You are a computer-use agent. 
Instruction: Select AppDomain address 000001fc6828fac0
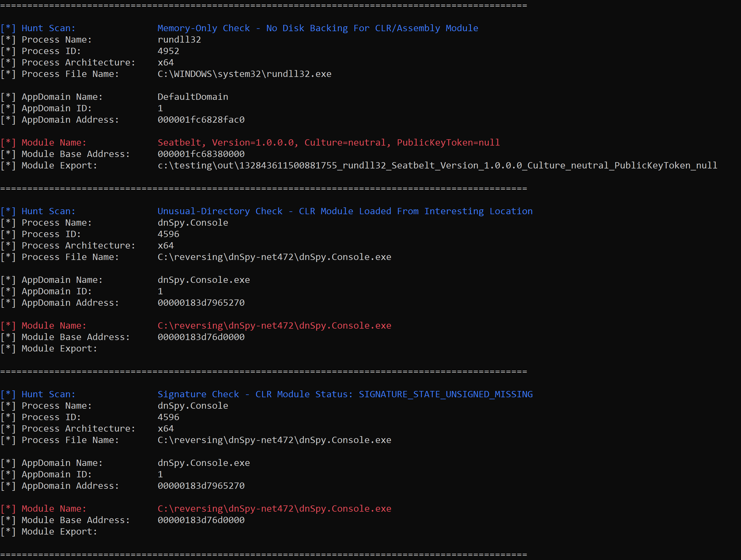[x=201, y=120]
